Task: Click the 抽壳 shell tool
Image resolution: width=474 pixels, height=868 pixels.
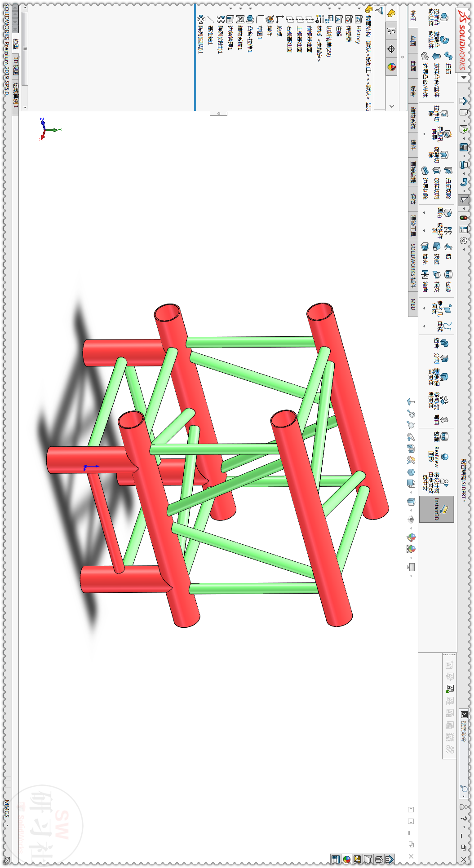Action: tap(425, 253)
